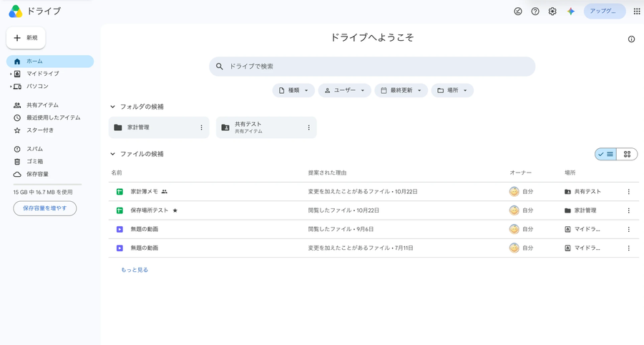Click the アップグレード upgrade button
The height and width of the screenshot is (345, 644).
tap(605, 11)
